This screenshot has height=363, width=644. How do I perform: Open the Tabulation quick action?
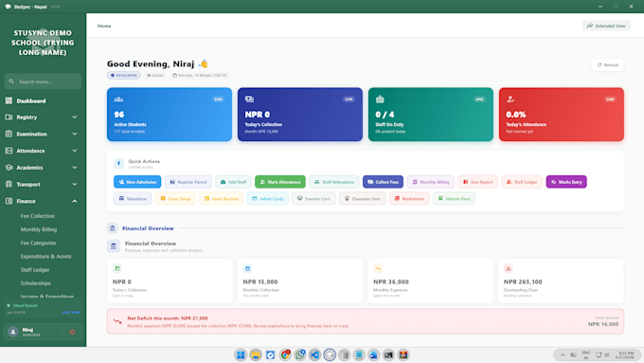point(133,199)
